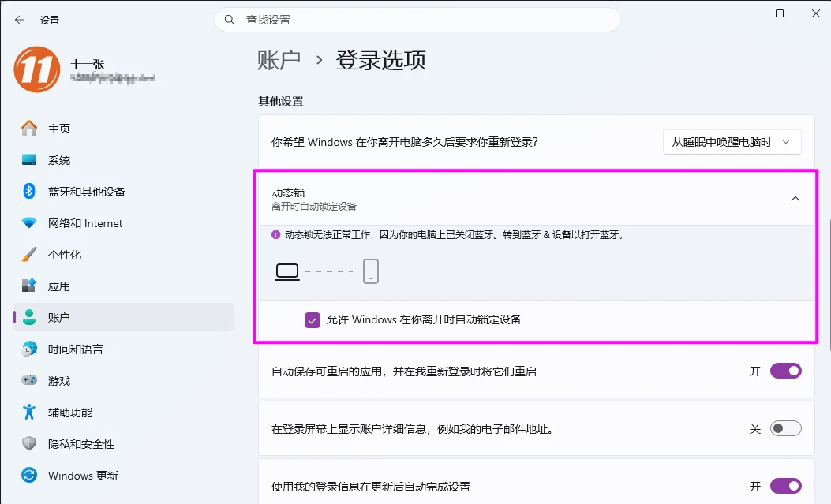The image size is (831, 504).
Task: Close the Settings window
Action: (x=816, y=13)
